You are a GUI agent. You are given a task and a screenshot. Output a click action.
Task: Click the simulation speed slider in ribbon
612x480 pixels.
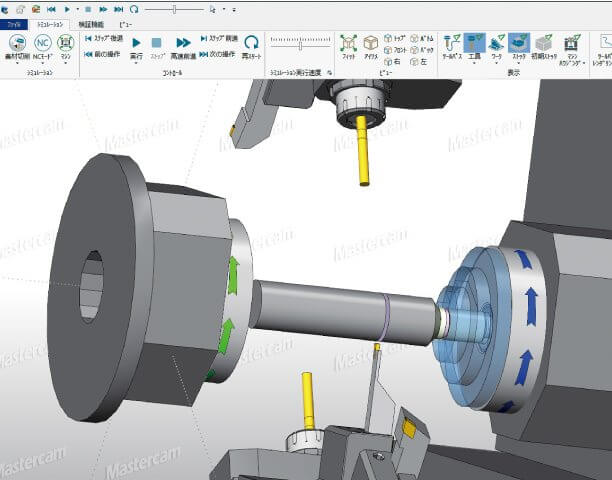300,45
